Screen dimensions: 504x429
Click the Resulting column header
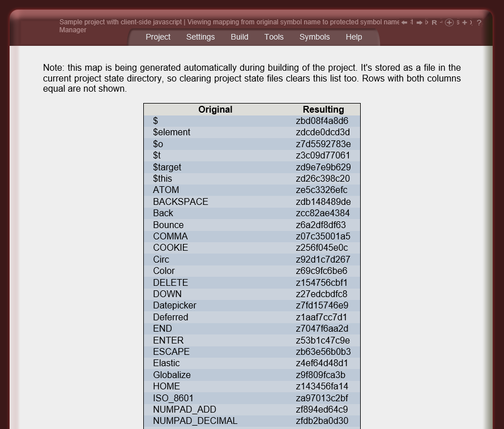coord(323,109)
